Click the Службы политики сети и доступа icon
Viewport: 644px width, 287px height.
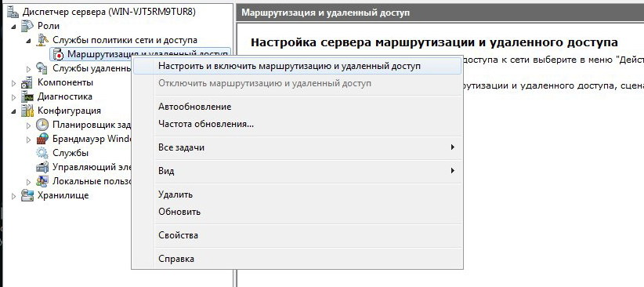pos(43,40)
